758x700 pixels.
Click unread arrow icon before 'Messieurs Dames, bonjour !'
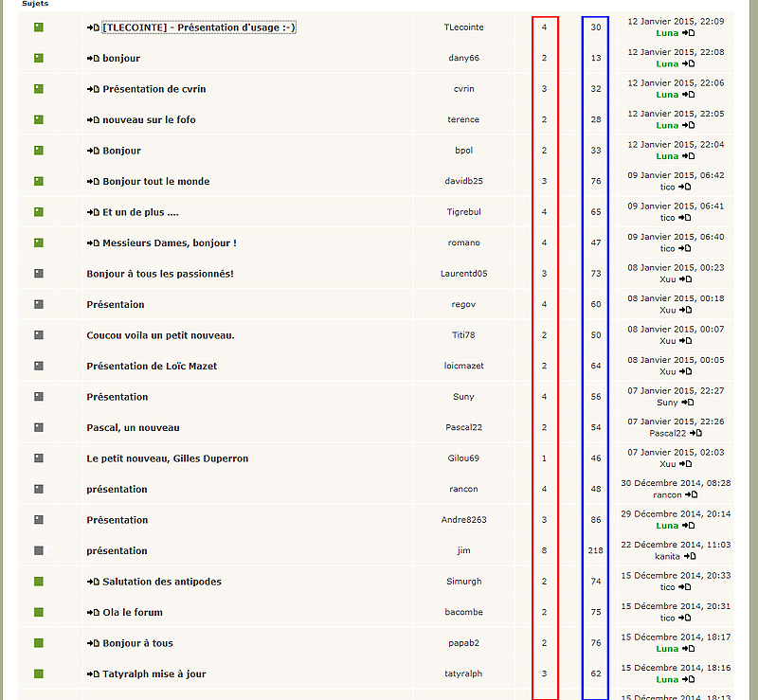pyautogui.click(x=93, y=243)
